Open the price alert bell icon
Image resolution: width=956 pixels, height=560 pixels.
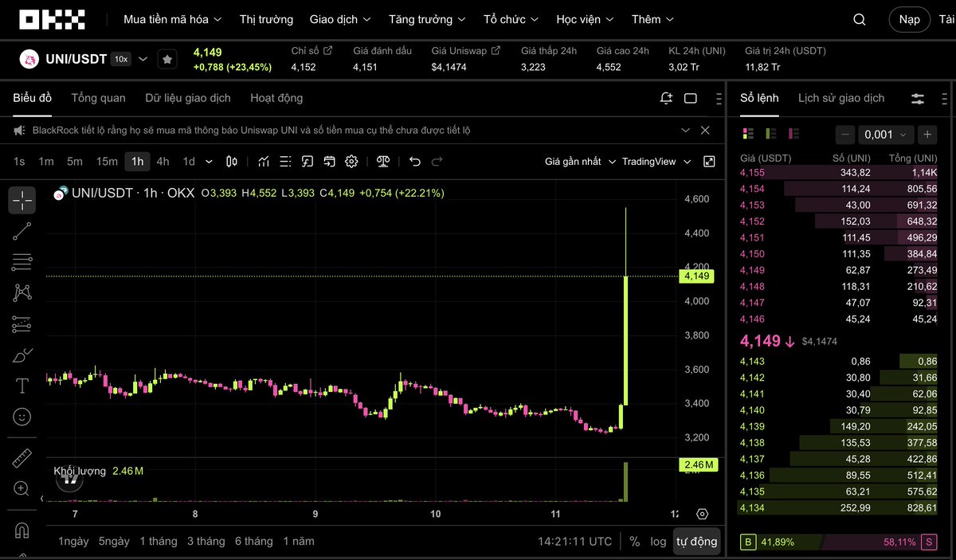[x=666, y=98]
